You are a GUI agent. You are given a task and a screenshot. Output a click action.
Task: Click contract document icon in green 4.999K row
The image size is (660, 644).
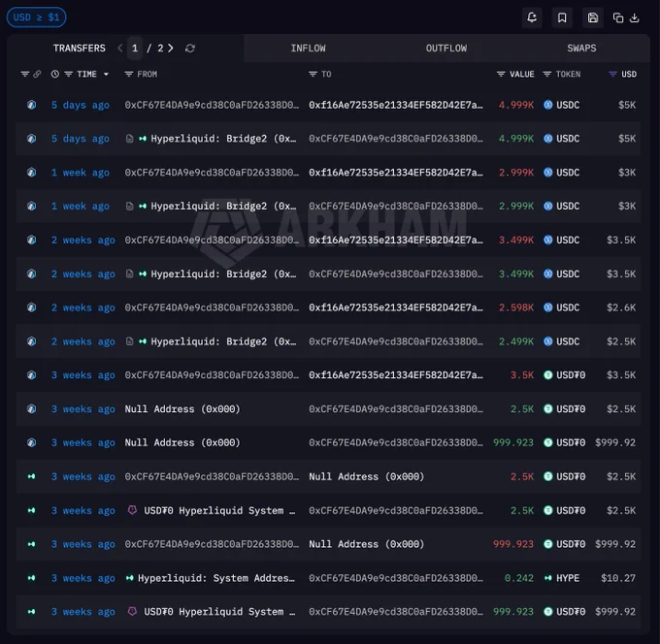[130, 139]
